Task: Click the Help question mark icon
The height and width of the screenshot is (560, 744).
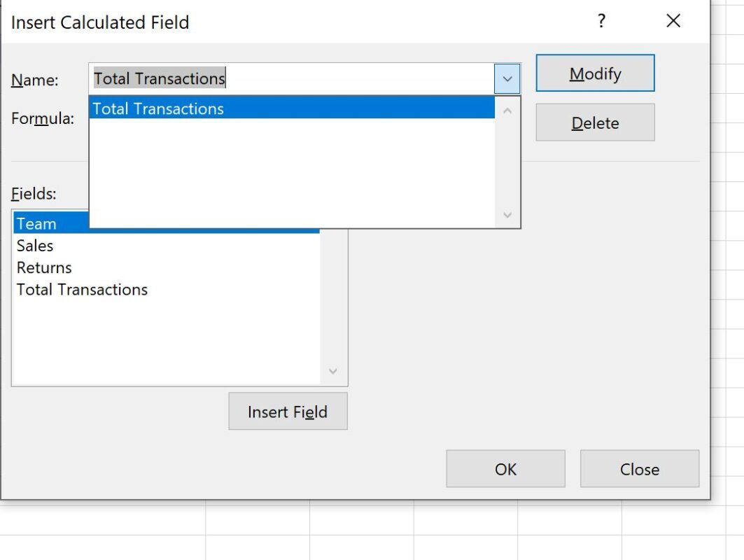Action: click(x=601, y=21)
